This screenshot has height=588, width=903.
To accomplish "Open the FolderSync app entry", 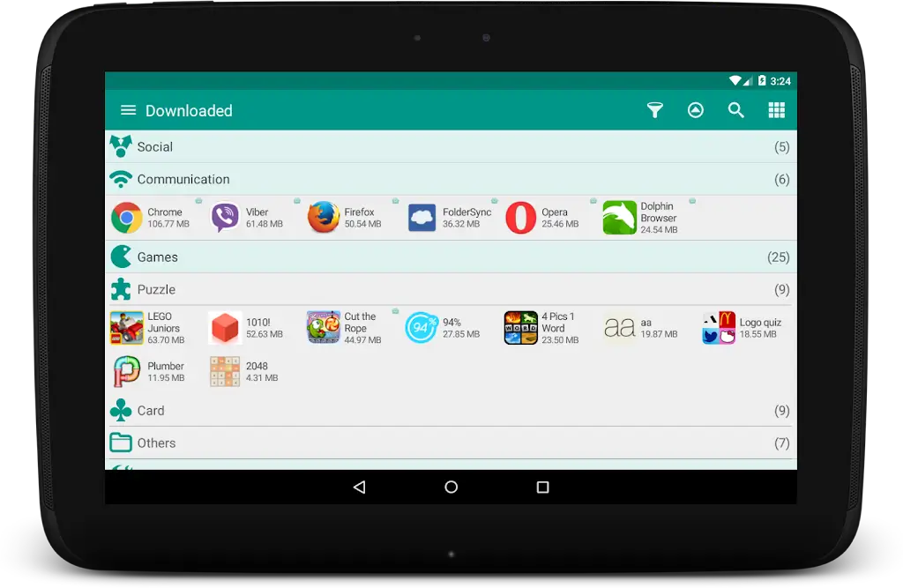I will [x=422, y=217].
